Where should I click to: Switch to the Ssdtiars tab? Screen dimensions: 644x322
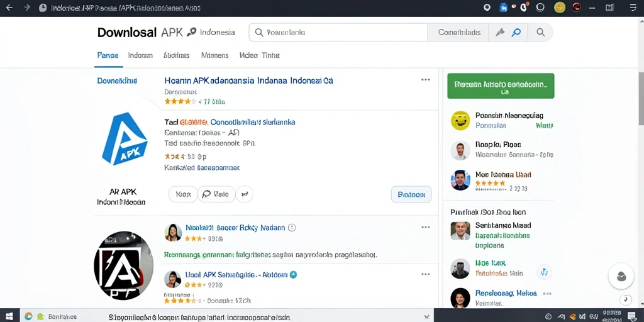click(177, 55)
